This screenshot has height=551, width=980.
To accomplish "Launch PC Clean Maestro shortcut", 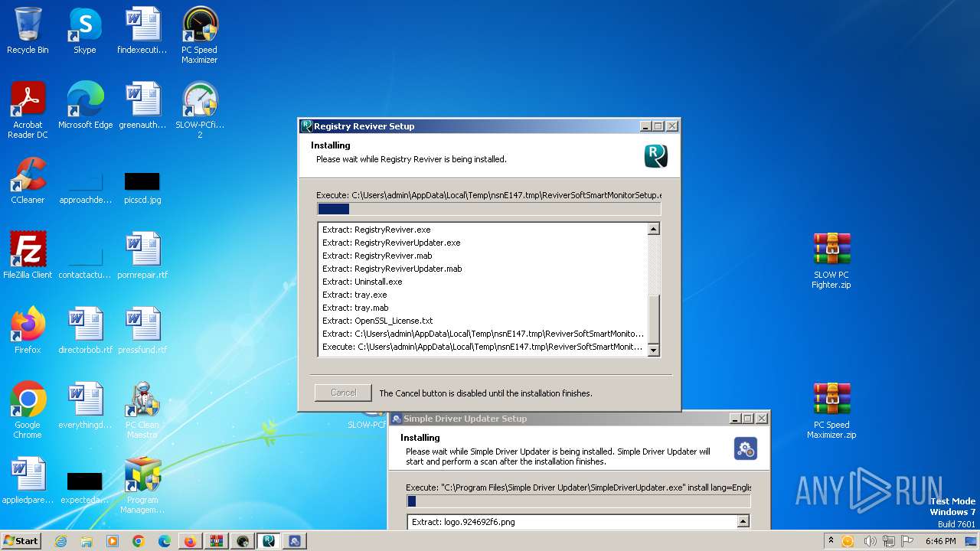I will (x=142, y=410).
